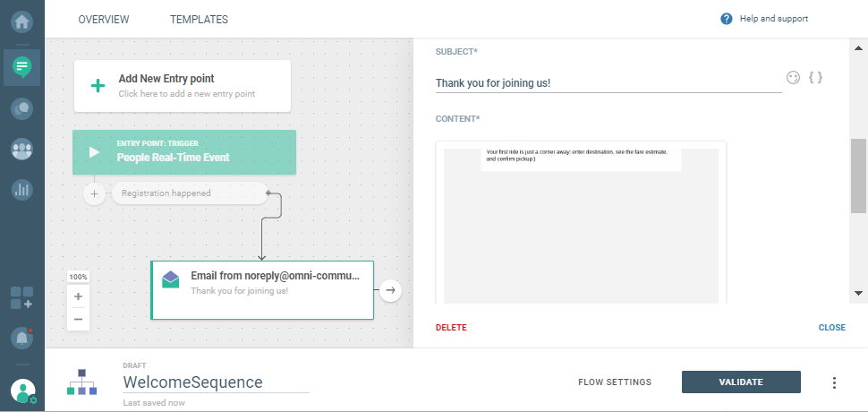Open the three-dot more options menu
Screen dimensions: 868x412
(834, 382)
